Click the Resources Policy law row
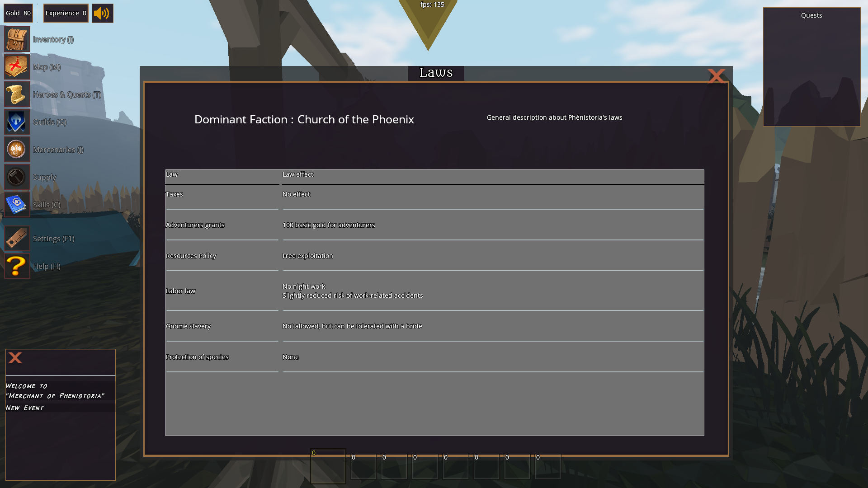Screen dimensions: 868x488 pos(434,256)
